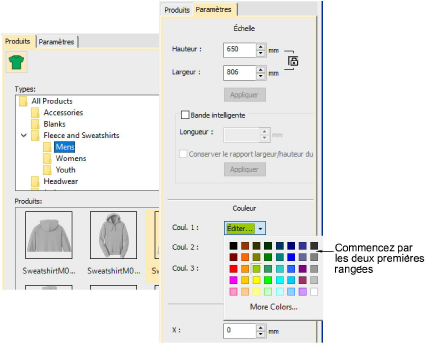Collapse the Fleece and Sweatshirts chevron
This screenshot has width=427, height=360.
click(24, 135)
